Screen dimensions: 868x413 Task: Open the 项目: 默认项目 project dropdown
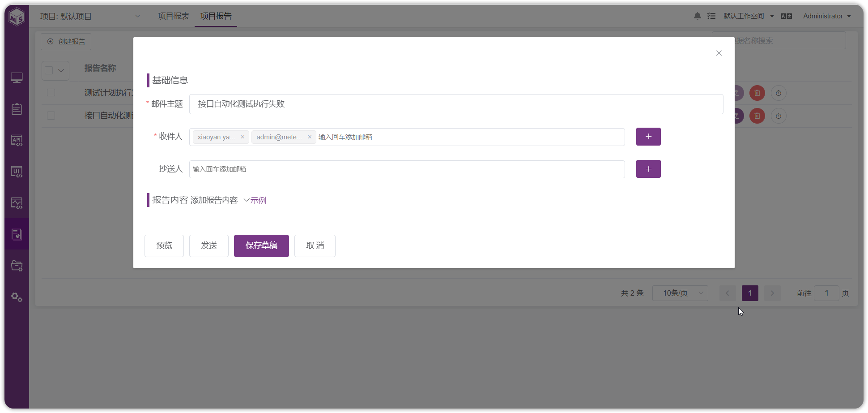(91, 17)
